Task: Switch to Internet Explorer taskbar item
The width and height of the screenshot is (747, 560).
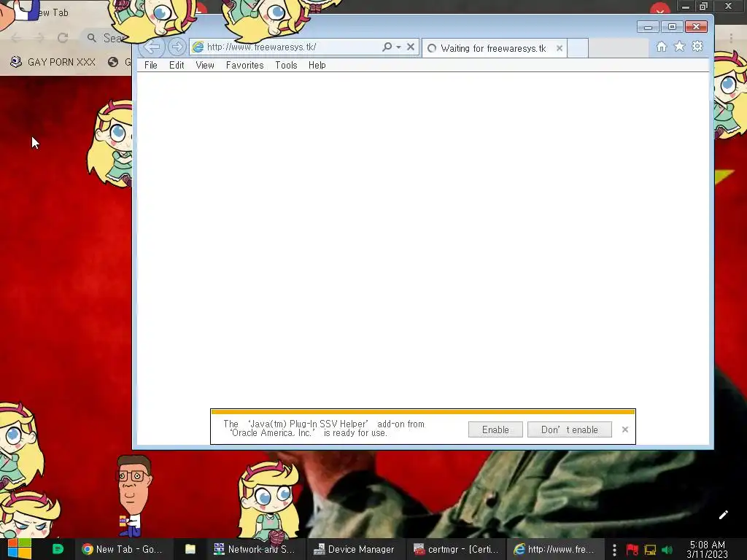Action: tap(554, 549)
